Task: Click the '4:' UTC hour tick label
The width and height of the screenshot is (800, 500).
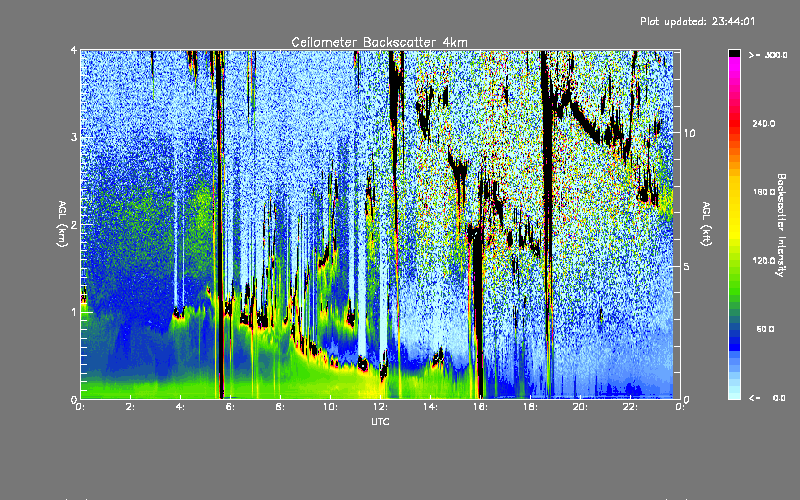Action: click(180, 407)
